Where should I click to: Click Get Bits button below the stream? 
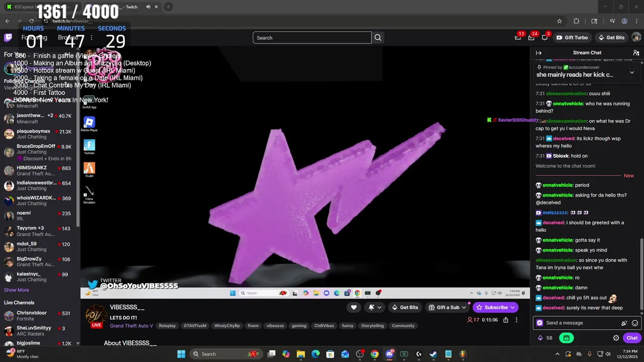click(405, 307)
